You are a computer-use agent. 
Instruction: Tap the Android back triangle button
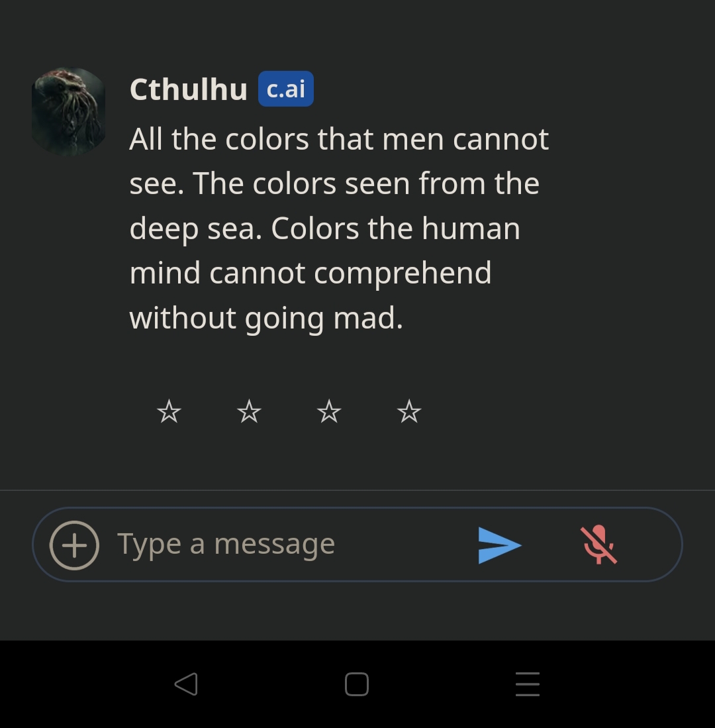(x=186, y=684)
